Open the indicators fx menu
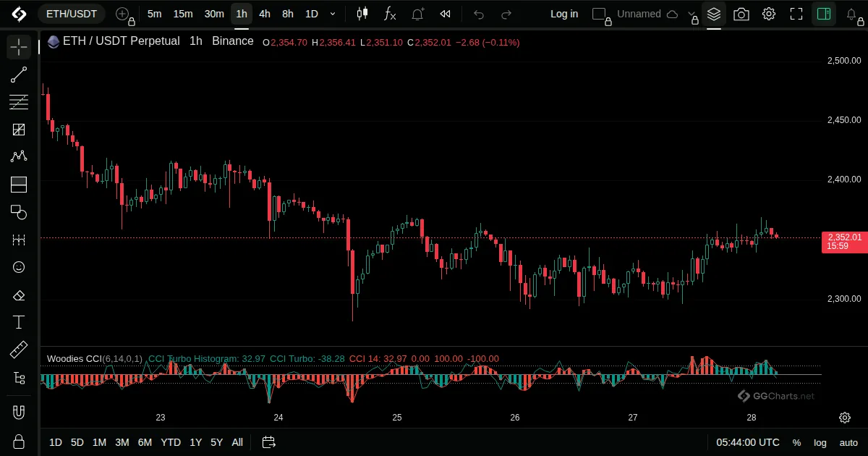868x456 pixels. point(390,14)
